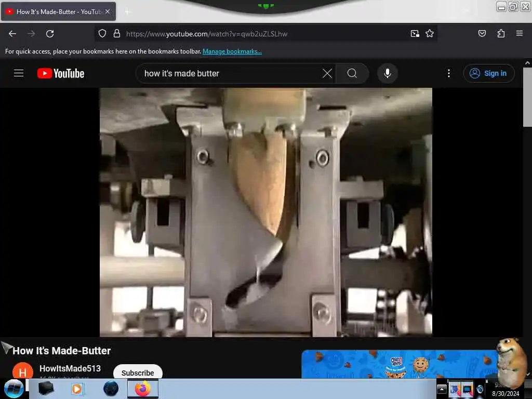
Task: Click the Manage bookmarks link
Action: point(232,51)
